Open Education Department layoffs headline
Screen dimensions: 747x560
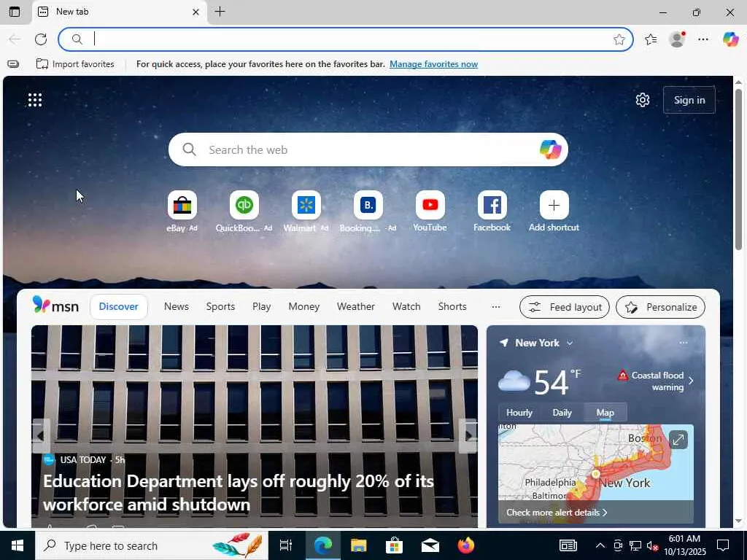(239, 492)
